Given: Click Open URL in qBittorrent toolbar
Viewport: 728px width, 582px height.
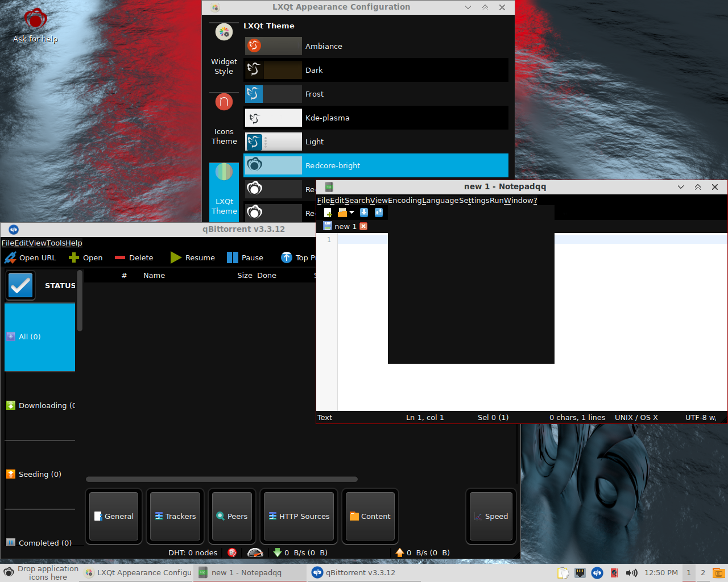Looking at the screenshot, I should click(31, 257).
